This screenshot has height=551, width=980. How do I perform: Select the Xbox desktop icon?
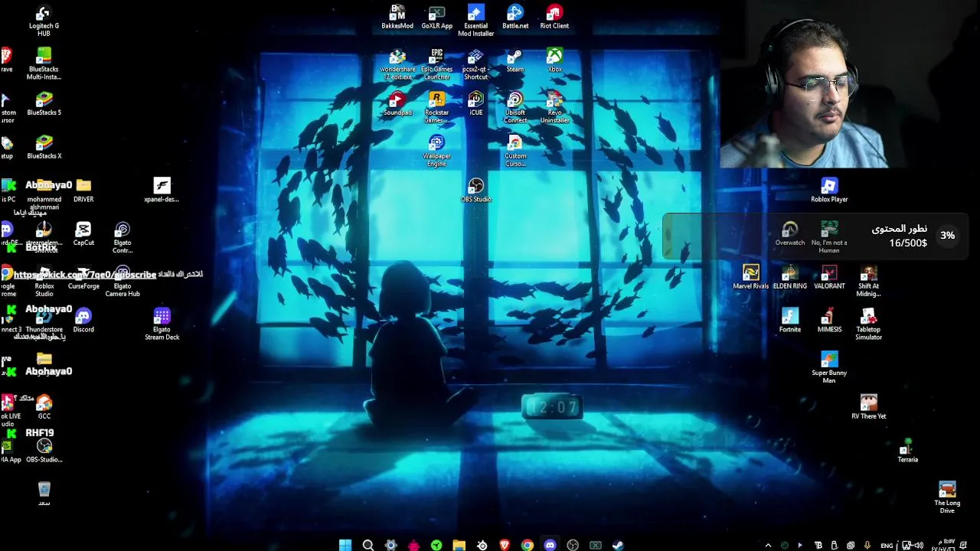554,60
